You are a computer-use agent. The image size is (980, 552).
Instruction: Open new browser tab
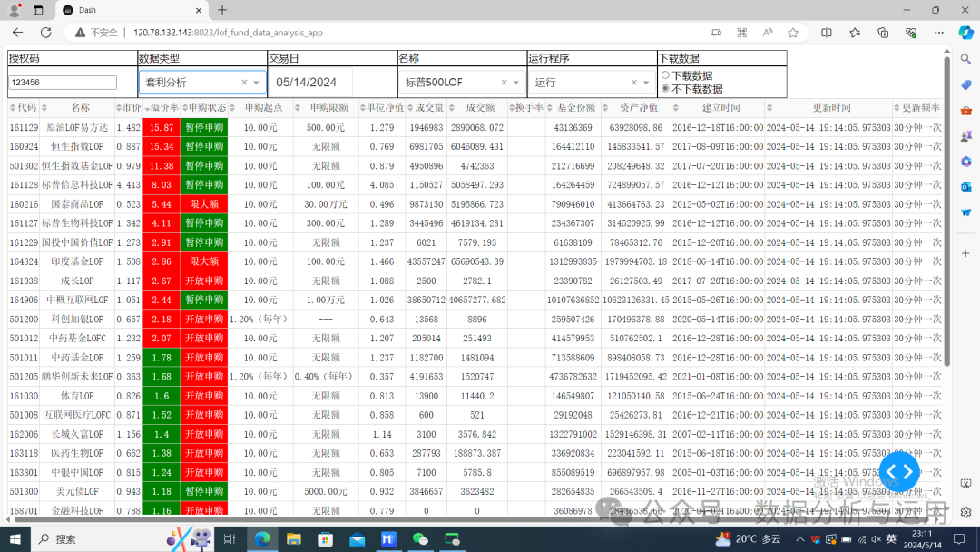[222, 10]
